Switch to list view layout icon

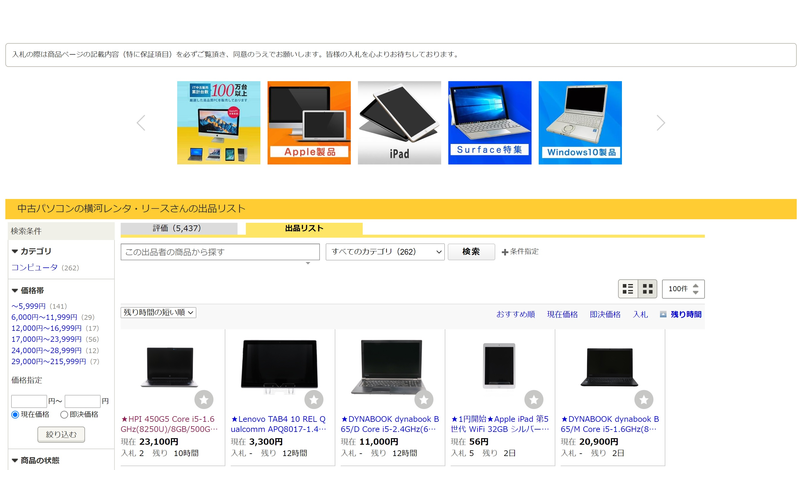628,289
